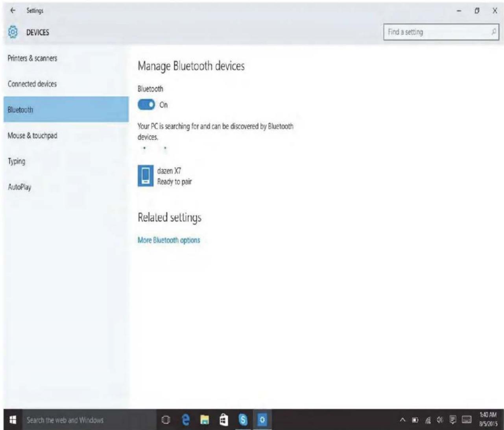Click the Related settings heading
Image resolution: width=504 pixels, height=430 pixels.
tap(170, 218)
